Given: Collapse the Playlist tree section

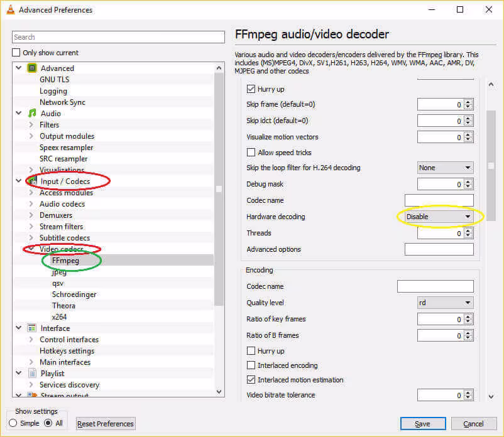Looking at the screenshot, I should tap(19, 374).
